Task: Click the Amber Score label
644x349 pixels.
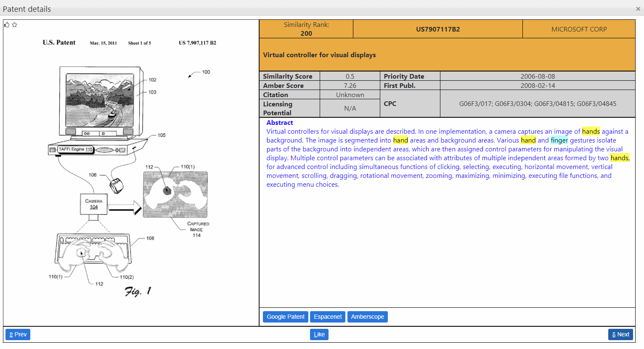Action: 284,85
